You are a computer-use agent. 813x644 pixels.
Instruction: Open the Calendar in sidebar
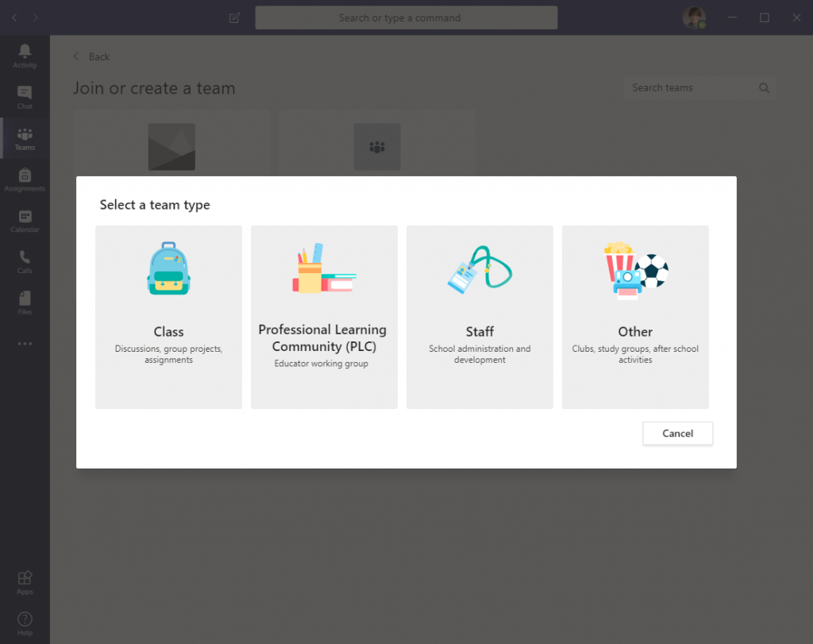[x=25, y=221]
